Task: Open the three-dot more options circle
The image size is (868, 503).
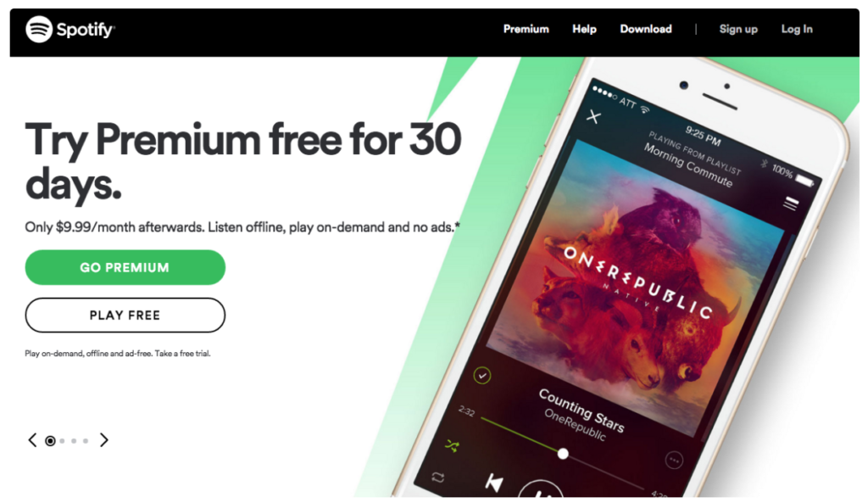Action: (x=674, y=460)
